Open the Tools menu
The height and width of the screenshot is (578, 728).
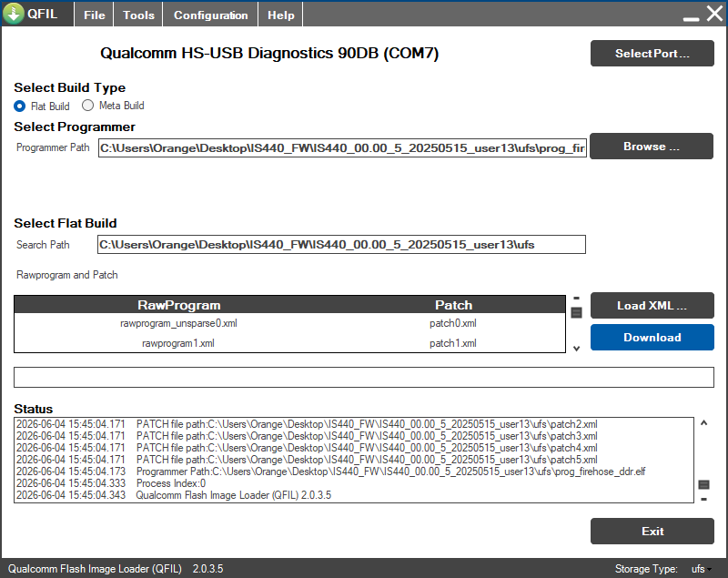(138, 15)
